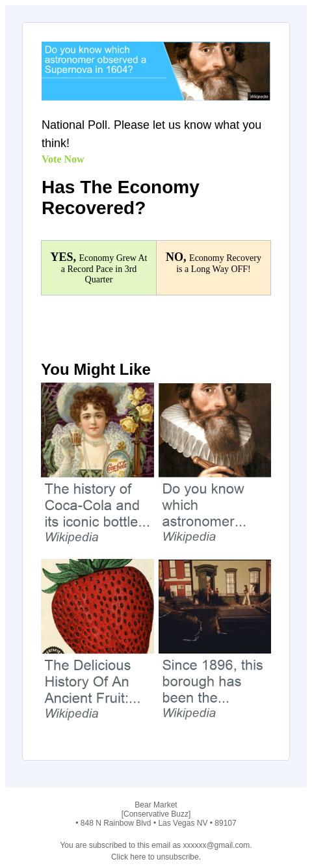This screenshot has width=312, height=868.
Task: Select NO, Economy Recovery Long Way OFF
Action: tap(213, 268)
